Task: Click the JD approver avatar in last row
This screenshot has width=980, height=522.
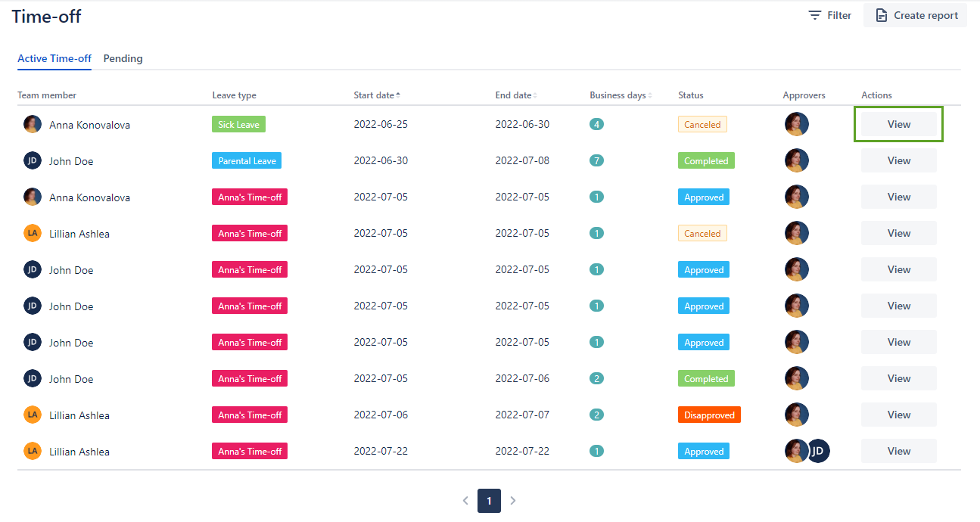Action: click(819, 451)
